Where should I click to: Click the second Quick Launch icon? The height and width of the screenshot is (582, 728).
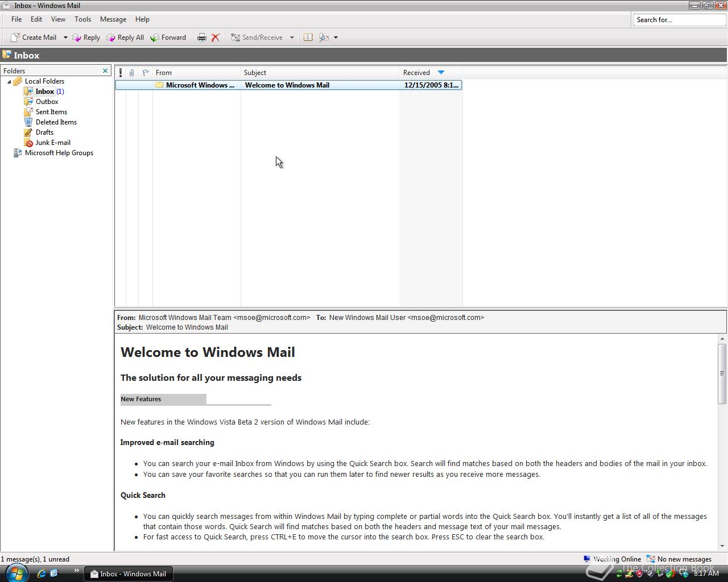coord(54,573)
